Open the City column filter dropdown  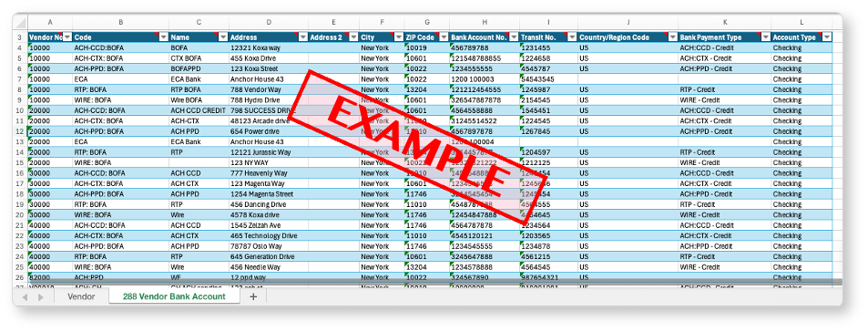[399, 37]
